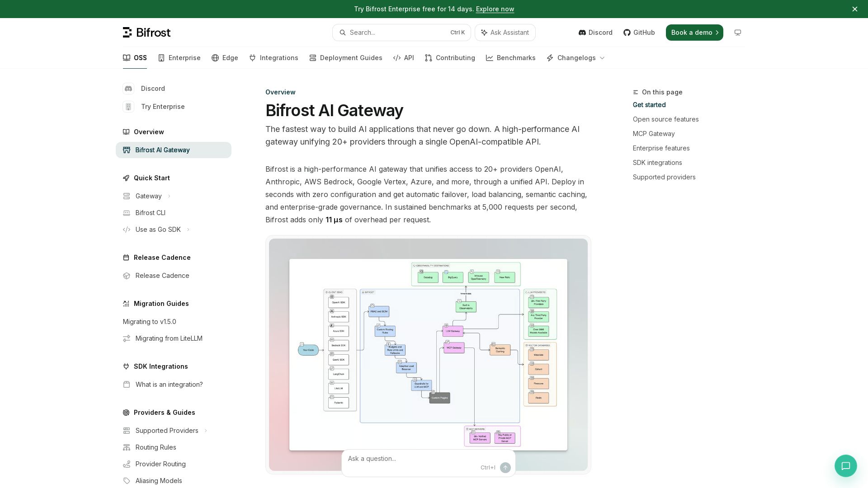
Task: Toggle the theme mode monitor icon
Action: click(x=738, y=33)
